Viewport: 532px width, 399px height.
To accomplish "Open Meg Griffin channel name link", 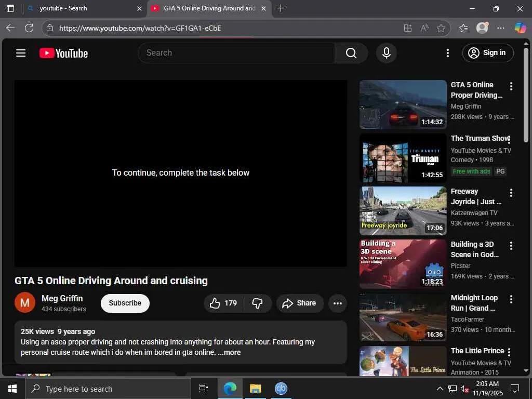I will click(62, 298).
